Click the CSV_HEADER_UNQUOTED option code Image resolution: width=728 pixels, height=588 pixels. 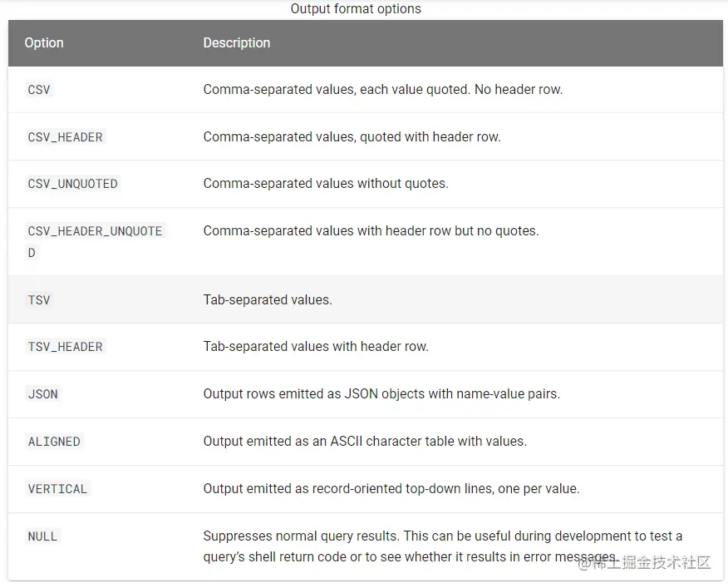(x=95, y=231)
